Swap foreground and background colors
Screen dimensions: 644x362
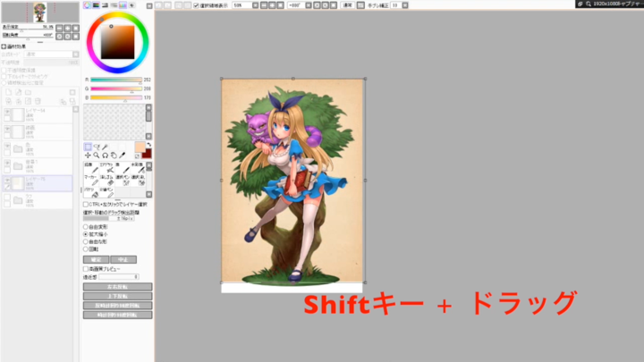tap(148, 145)
